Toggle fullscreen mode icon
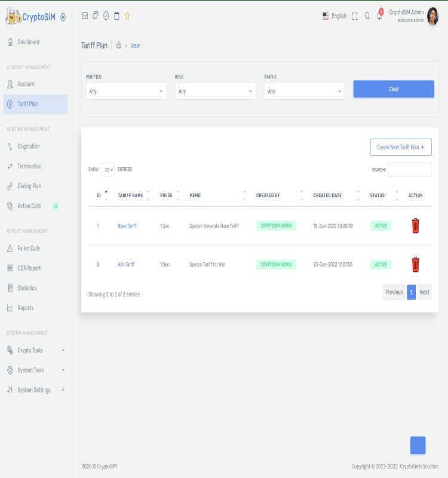This screenshot has height=478, width=448. pos(355,16)
